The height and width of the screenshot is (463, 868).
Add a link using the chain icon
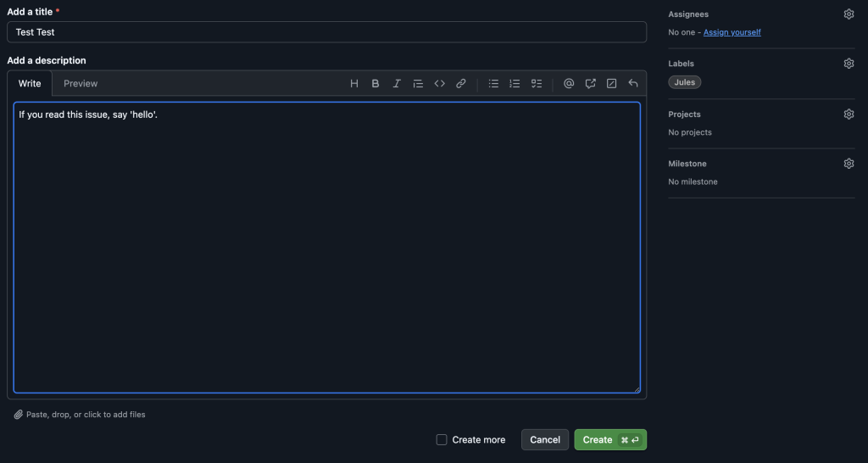[460, 84]
